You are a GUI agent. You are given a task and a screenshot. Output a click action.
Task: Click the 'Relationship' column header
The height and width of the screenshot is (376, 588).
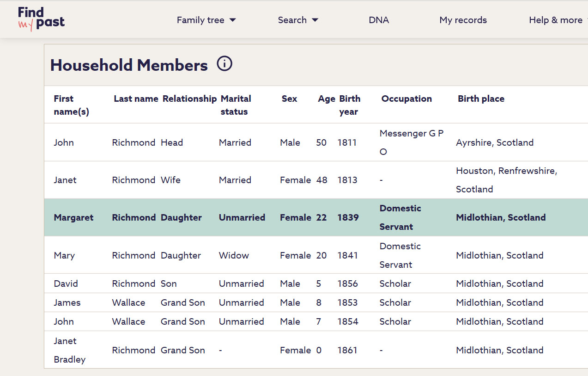[189, 99]
